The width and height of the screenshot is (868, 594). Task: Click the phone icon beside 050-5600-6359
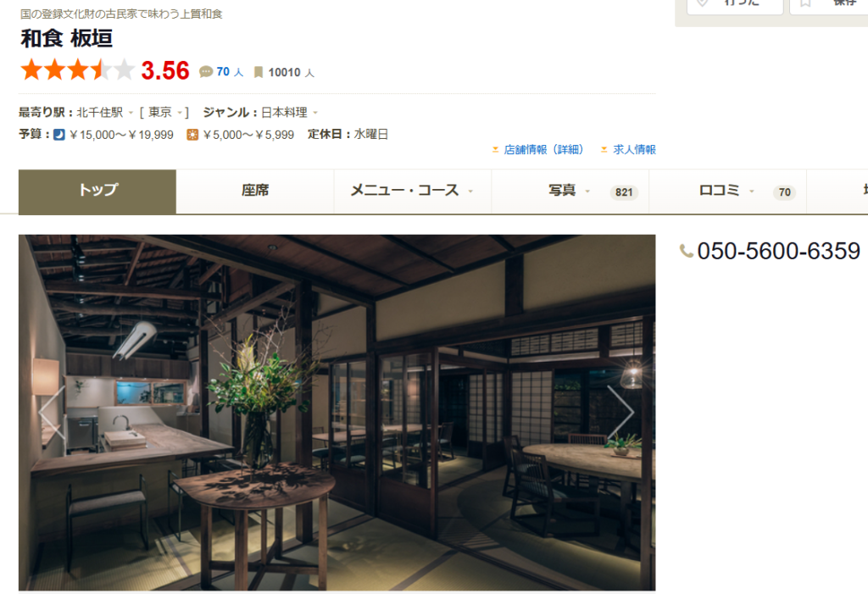click(x=687, y=252)
